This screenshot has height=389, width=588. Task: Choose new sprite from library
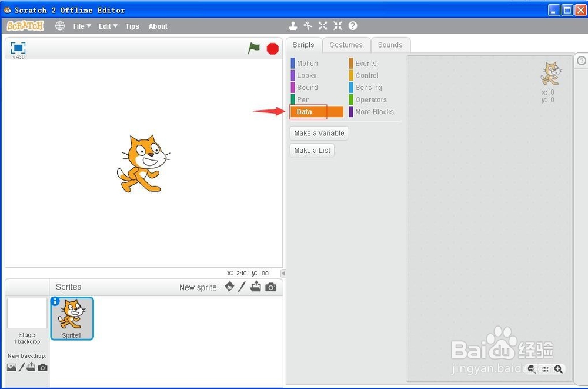point(229,287)
